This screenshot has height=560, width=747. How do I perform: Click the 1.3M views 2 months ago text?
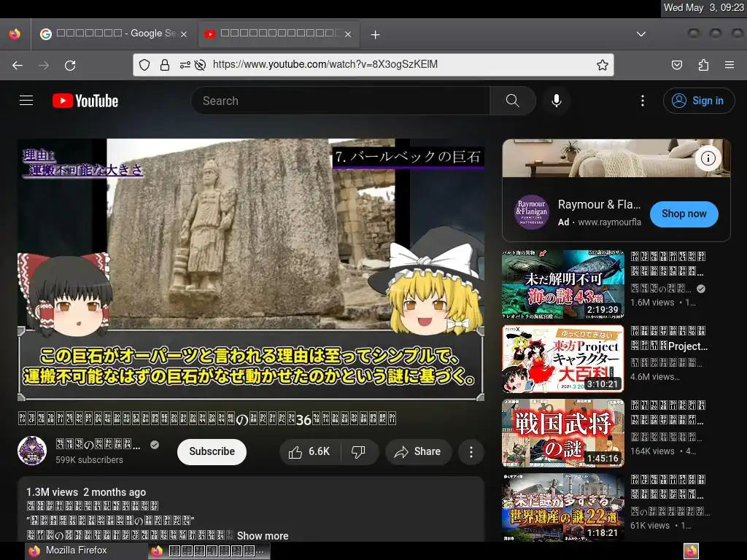point(86,492)
